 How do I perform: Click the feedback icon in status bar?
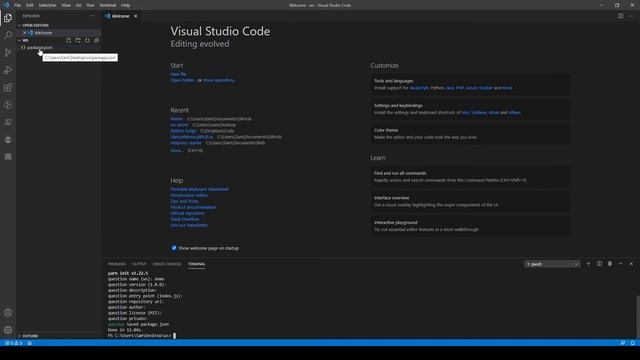622,343
